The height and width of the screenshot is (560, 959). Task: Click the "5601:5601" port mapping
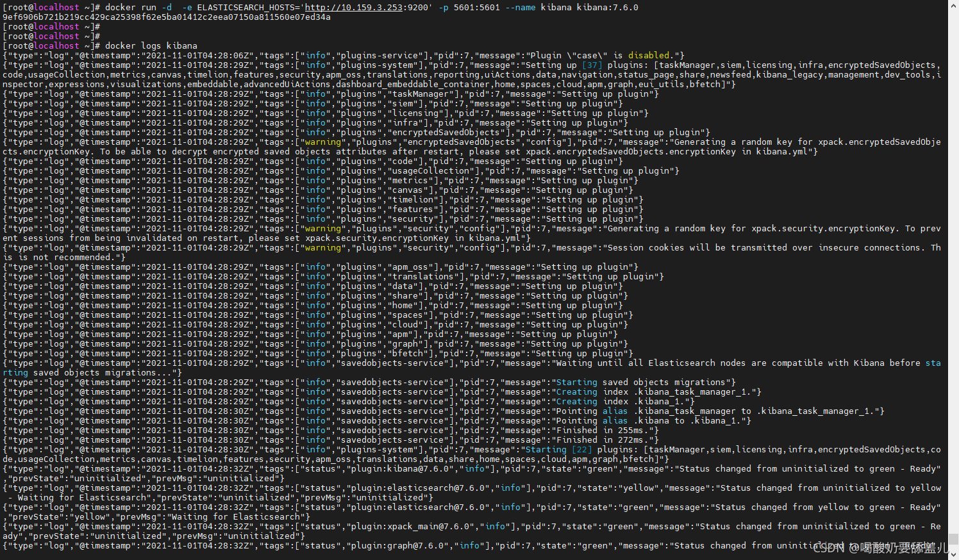click(476, 8)
